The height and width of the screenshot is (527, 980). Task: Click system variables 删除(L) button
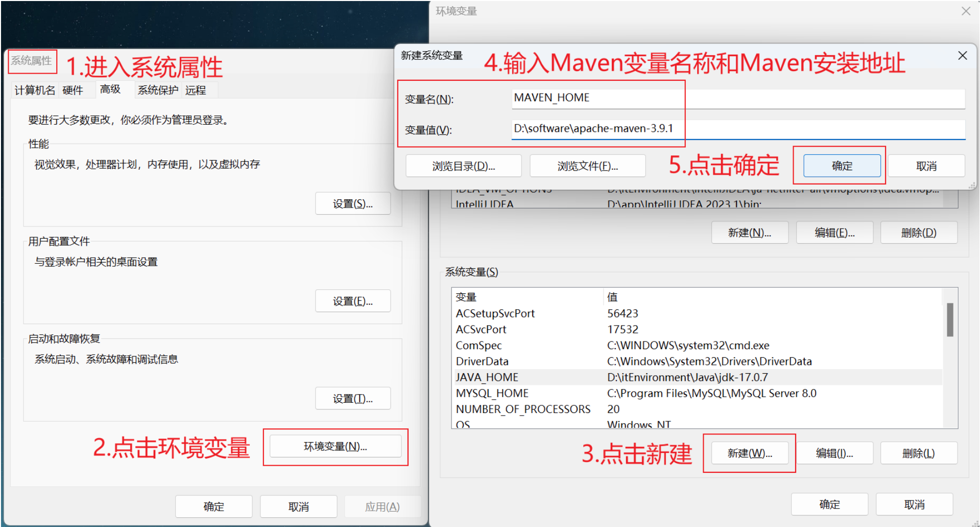[919, 453]
